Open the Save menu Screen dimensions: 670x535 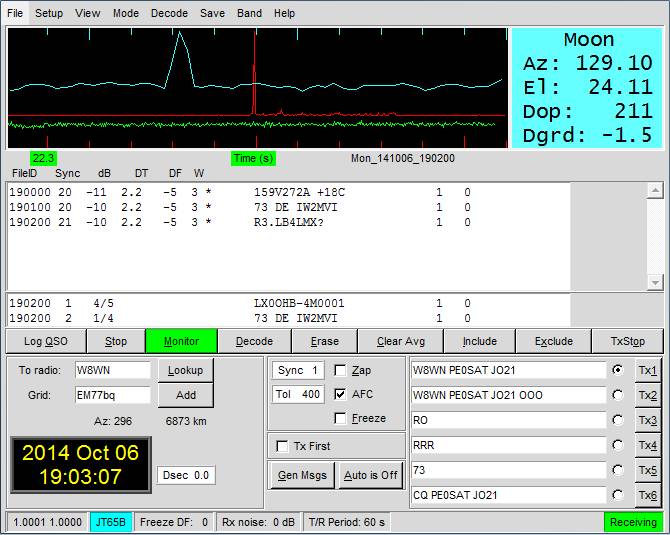[212, 13]
